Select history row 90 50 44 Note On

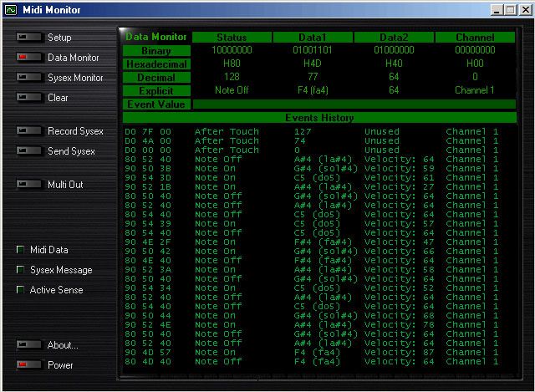click(x=312, y=316)
